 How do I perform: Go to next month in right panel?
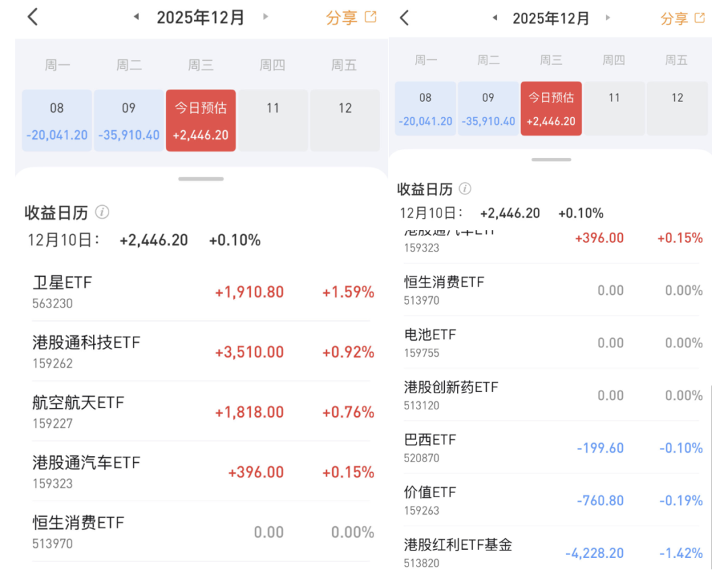(608, 18)
